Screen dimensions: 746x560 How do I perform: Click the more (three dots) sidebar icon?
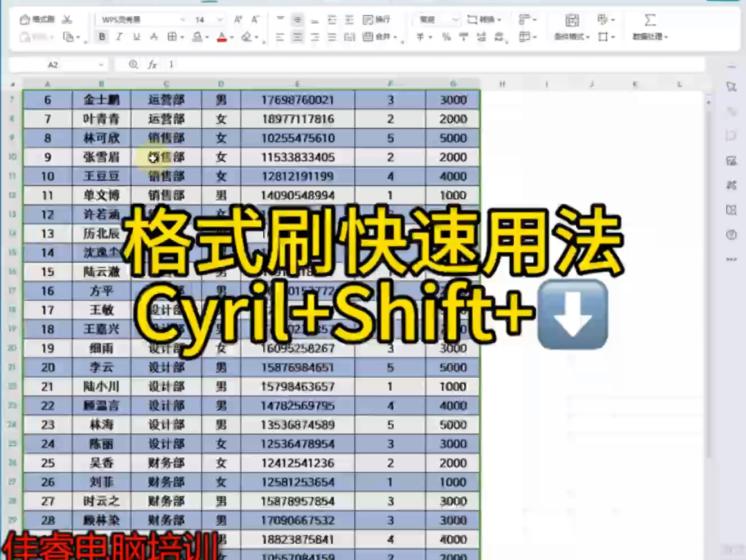(x=731, y=259)
